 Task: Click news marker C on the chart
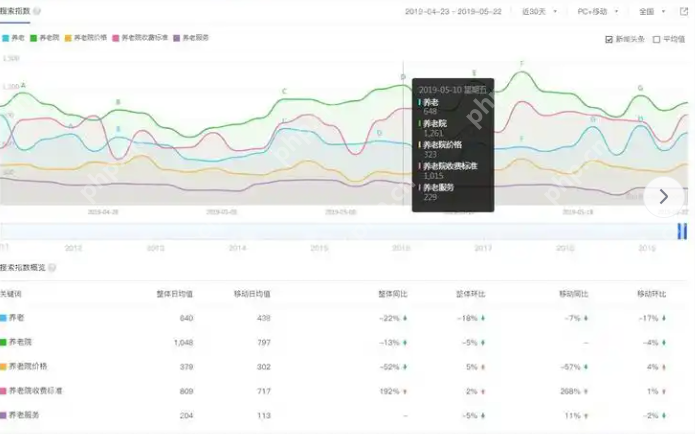tap(284, 92)
